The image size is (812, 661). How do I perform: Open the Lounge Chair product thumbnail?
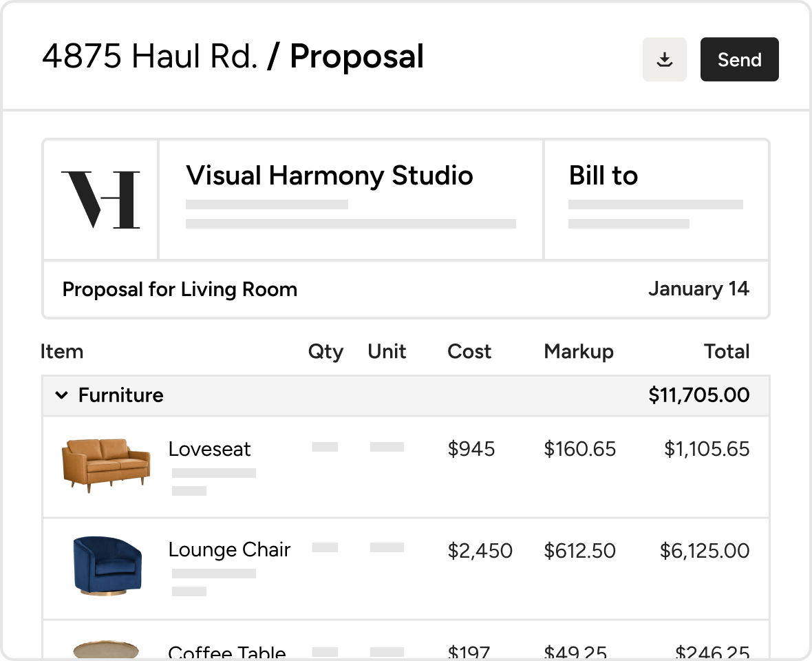coord(107,566)
